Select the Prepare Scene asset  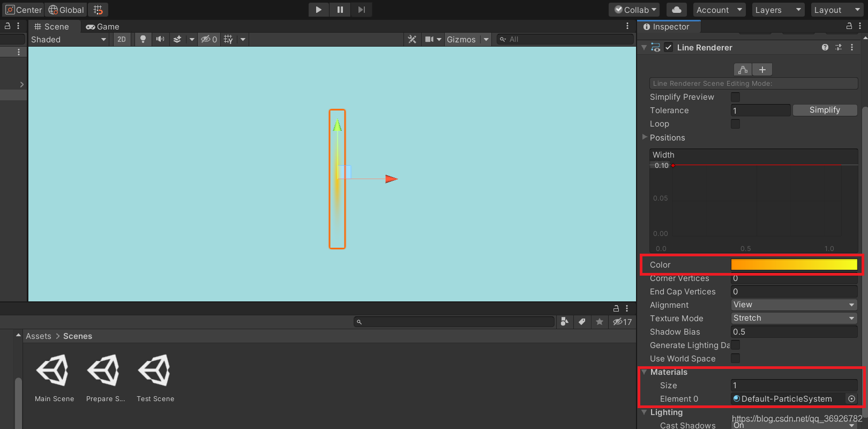tap(105, 378)
